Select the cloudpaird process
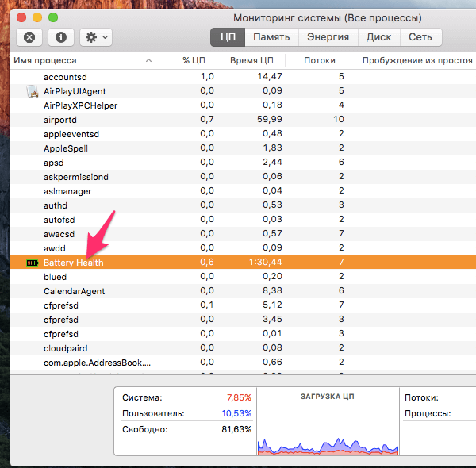The width and height of the screenshot is (476, 468). [66, 348]
